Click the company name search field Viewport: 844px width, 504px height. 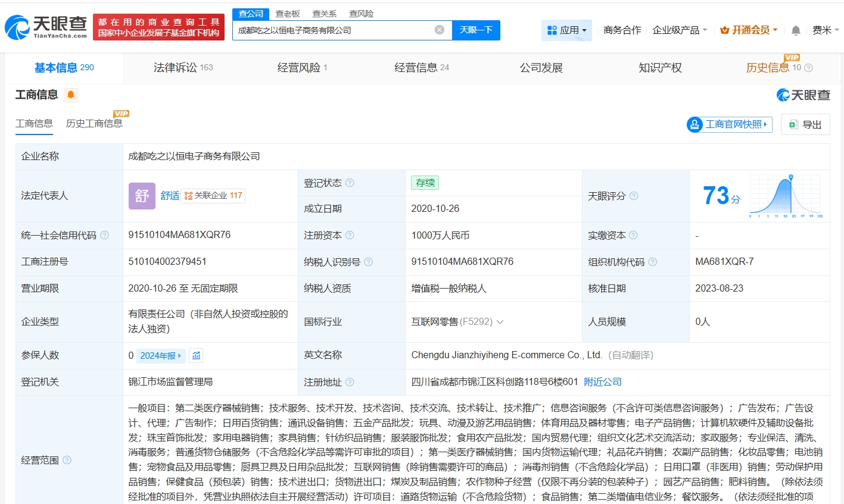point(334,30)
